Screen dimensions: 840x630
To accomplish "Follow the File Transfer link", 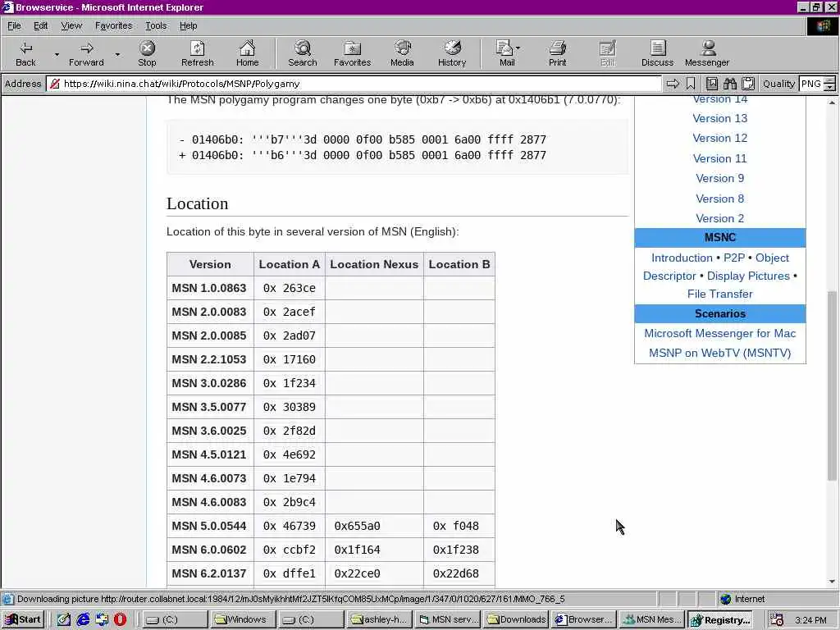I will point(719,294).
